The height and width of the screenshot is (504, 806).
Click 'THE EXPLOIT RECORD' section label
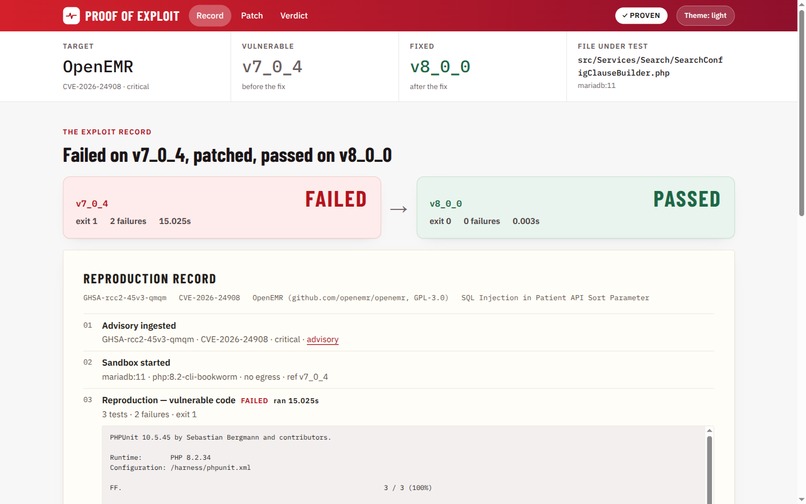(107, 132)
